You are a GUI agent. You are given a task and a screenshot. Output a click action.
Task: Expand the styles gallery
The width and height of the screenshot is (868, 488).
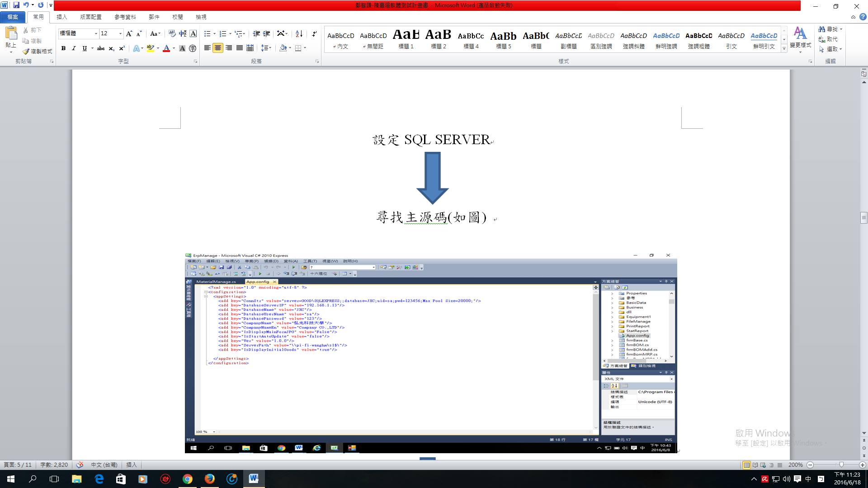coord(784,49)
